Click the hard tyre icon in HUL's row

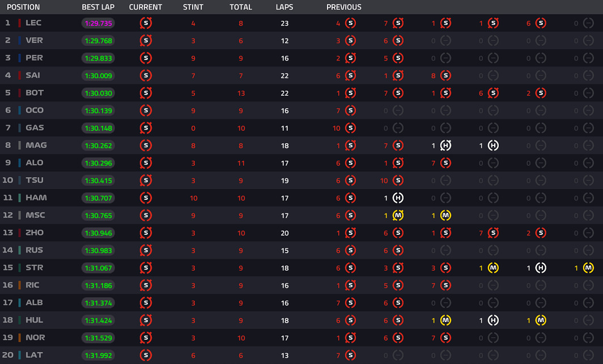(493, 320)
